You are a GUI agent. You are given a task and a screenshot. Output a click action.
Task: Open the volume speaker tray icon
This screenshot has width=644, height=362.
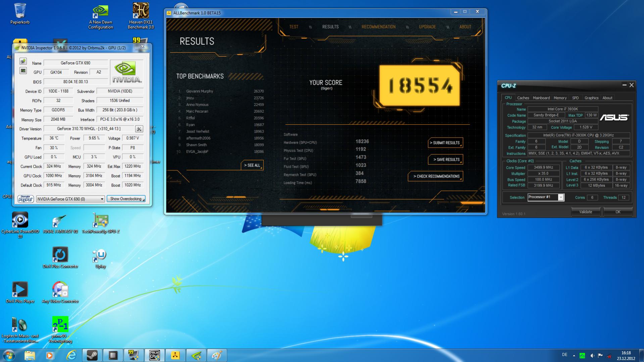pos(592,356)
